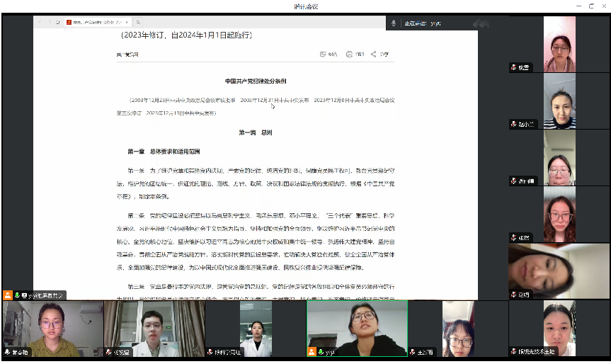
Task: Click the green microphone on yiyi sharing label
Action: [17, 295]
